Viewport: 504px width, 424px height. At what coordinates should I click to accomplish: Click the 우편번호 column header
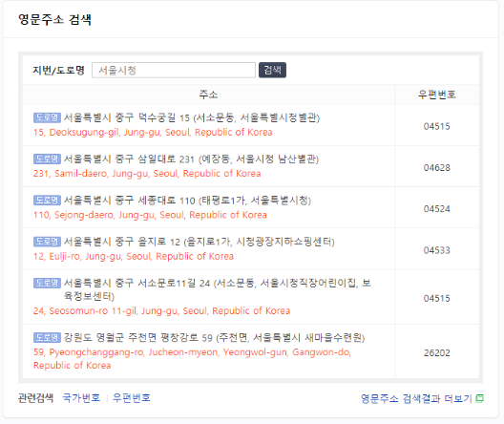tap(436, 95)
